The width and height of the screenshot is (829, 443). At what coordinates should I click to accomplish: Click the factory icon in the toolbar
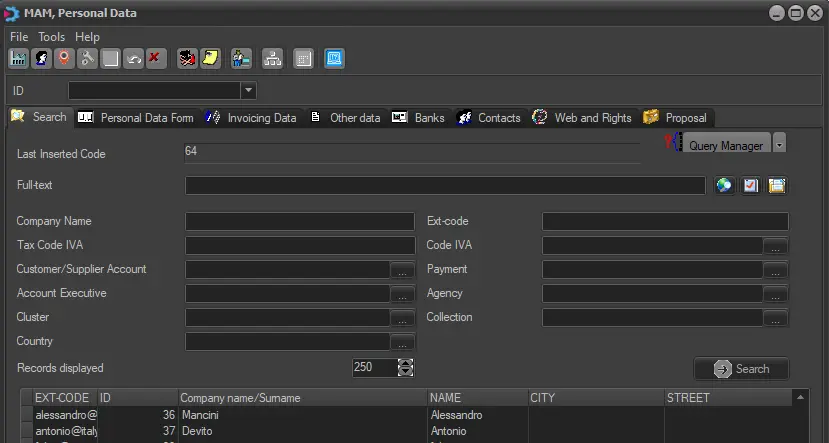point(18,59)
